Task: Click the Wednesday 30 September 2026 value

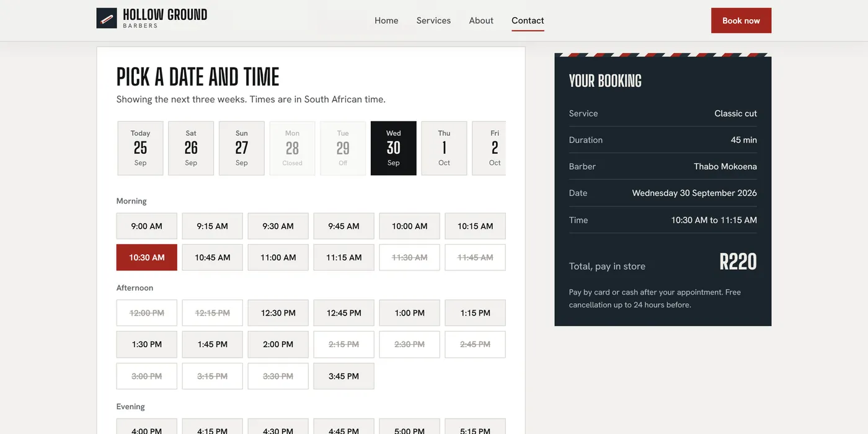Action: (x=694, y=193)
